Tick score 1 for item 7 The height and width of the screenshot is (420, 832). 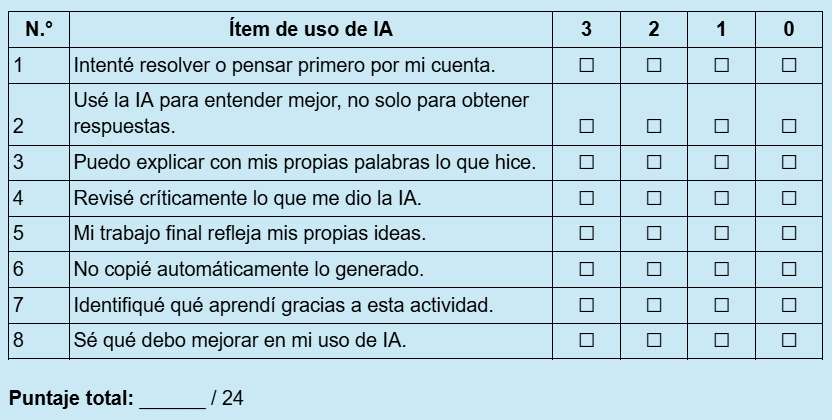721,304
